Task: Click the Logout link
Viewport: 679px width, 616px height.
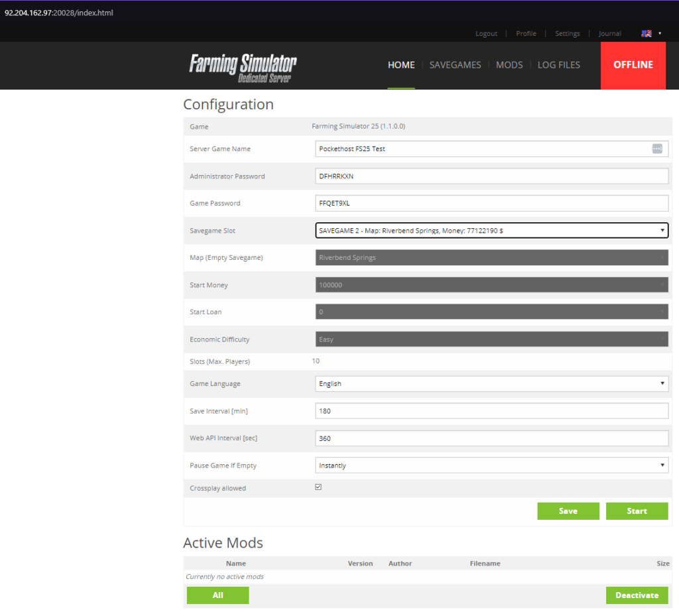Action: [x=486, y=34]
